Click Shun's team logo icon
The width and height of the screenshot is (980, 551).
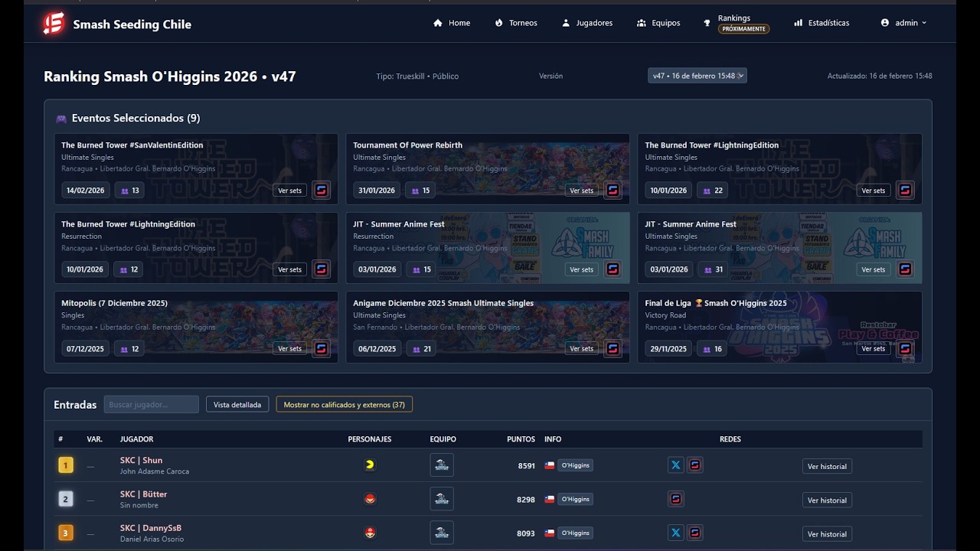[442, 465]
